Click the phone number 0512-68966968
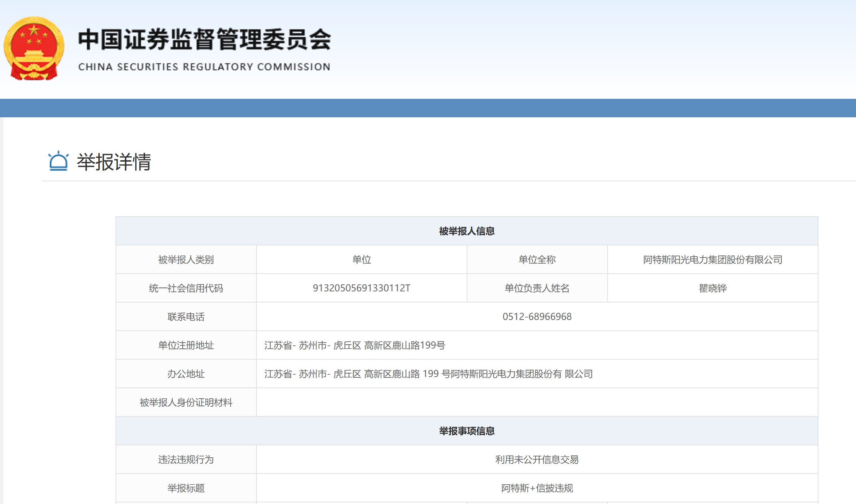The width and height of the screenshot is (856, 504). [537, 317]
